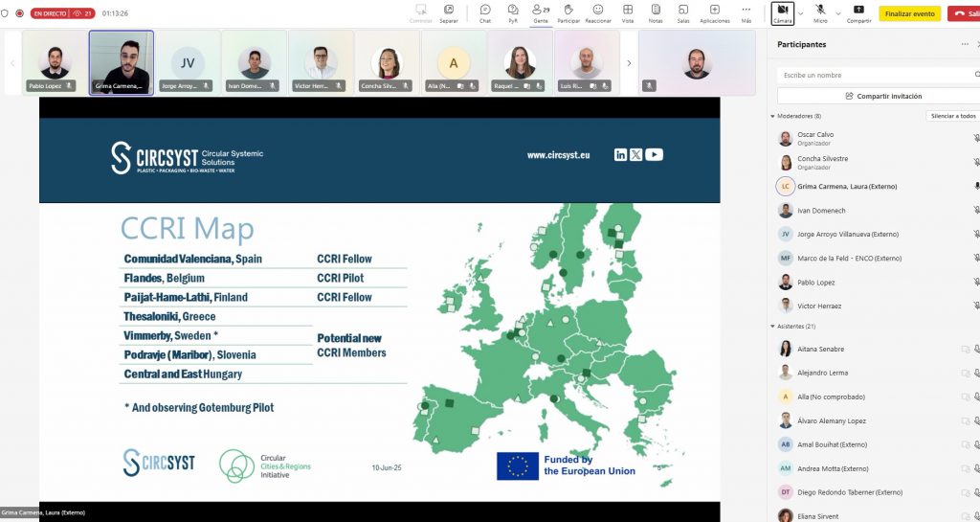The image size is (980, 522).
Task: Click Silenciar a todos button
Action: pos(952,116)
